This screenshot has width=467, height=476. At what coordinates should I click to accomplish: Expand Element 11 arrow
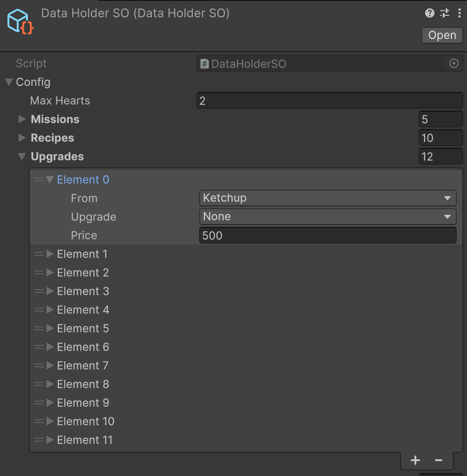50,440
